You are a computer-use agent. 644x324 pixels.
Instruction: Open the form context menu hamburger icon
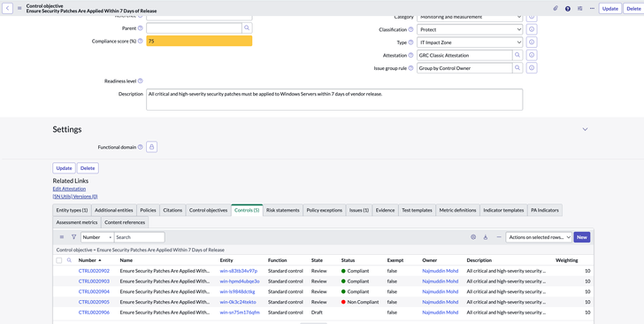coord(19,8)
